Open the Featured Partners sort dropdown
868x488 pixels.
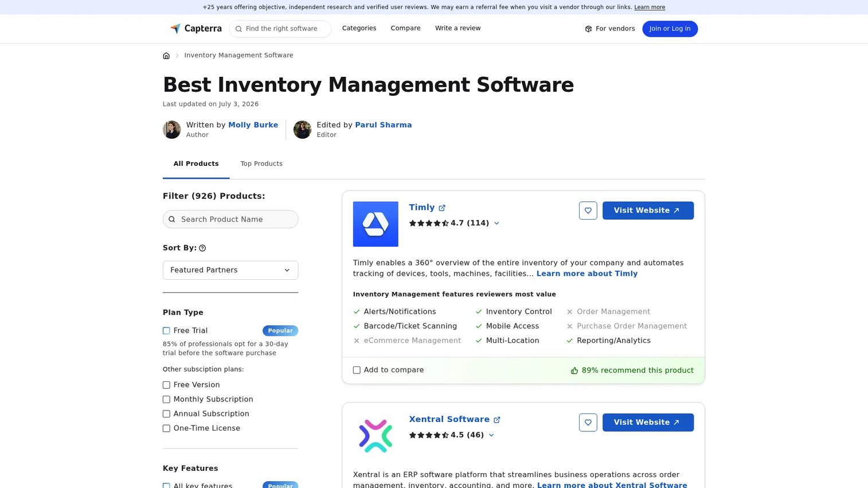(x=230, y=270)
